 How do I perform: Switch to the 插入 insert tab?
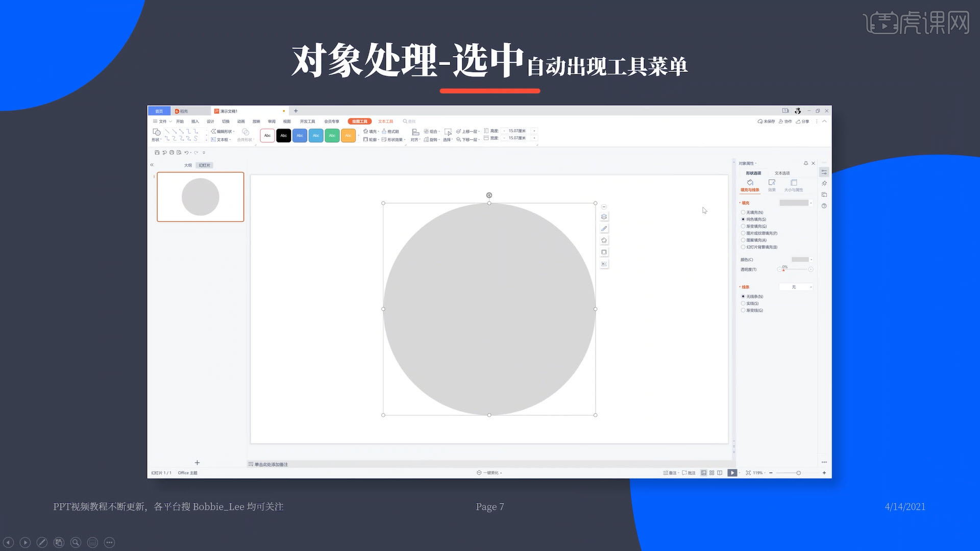(195, 121)
